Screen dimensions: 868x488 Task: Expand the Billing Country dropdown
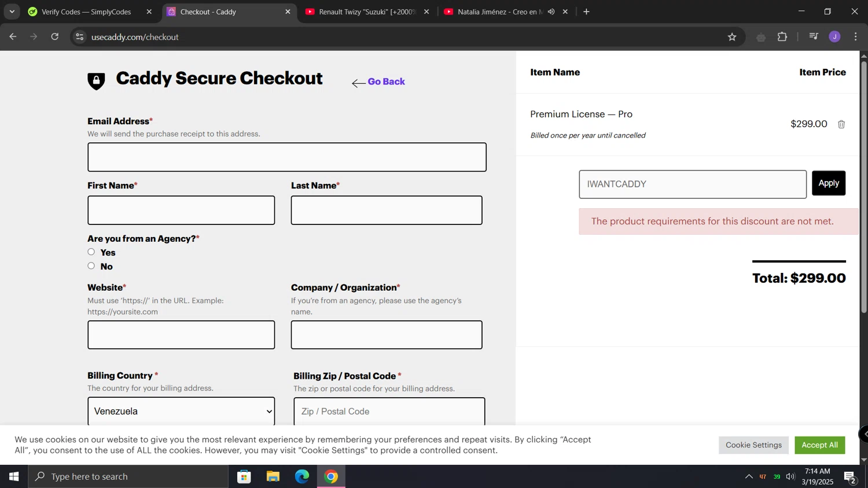pos(181,411)
